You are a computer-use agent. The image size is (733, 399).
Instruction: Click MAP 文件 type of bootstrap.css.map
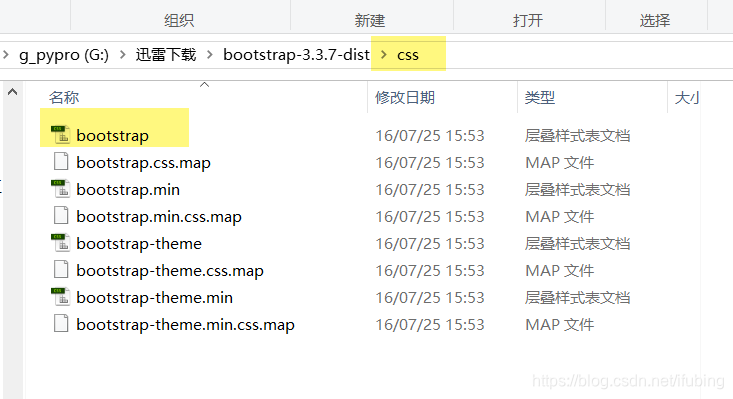(560, 163)
